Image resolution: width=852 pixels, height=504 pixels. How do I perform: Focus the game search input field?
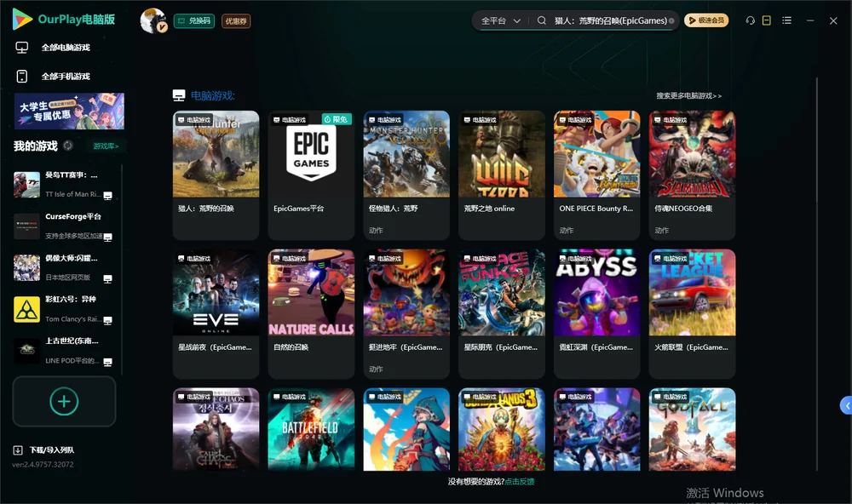tap(611, 20)
